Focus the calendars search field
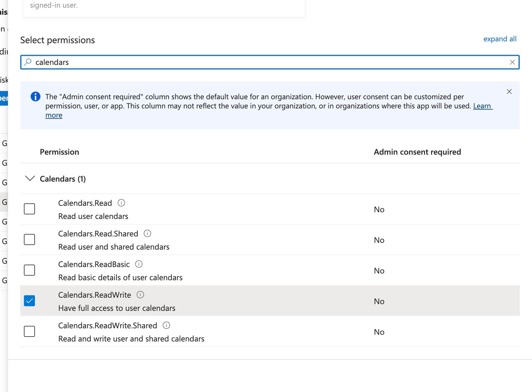 [270, 62]
